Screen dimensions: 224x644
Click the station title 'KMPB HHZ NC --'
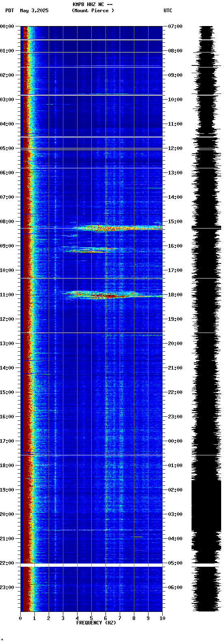[x=93, y=4]
